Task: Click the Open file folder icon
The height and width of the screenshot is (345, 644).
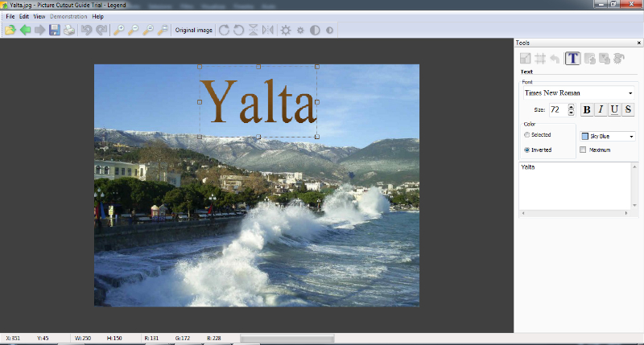Action: [x=10, y=30]
